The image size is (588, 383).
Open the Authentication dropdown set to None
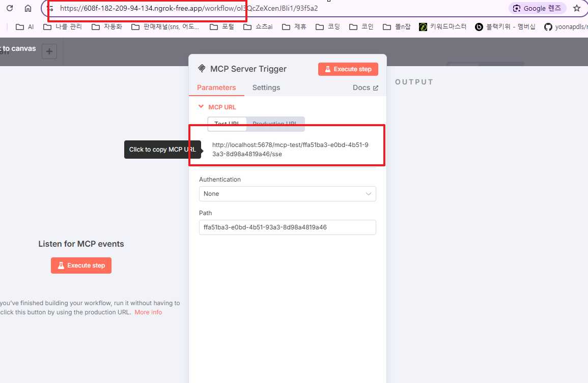[x=287, y=194]
